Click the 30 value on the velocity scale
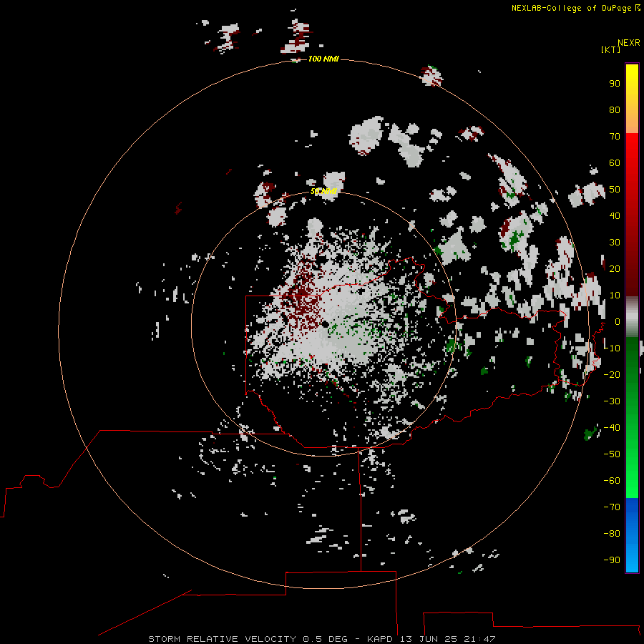The image size is (644, 644). [x=615, y=243]
